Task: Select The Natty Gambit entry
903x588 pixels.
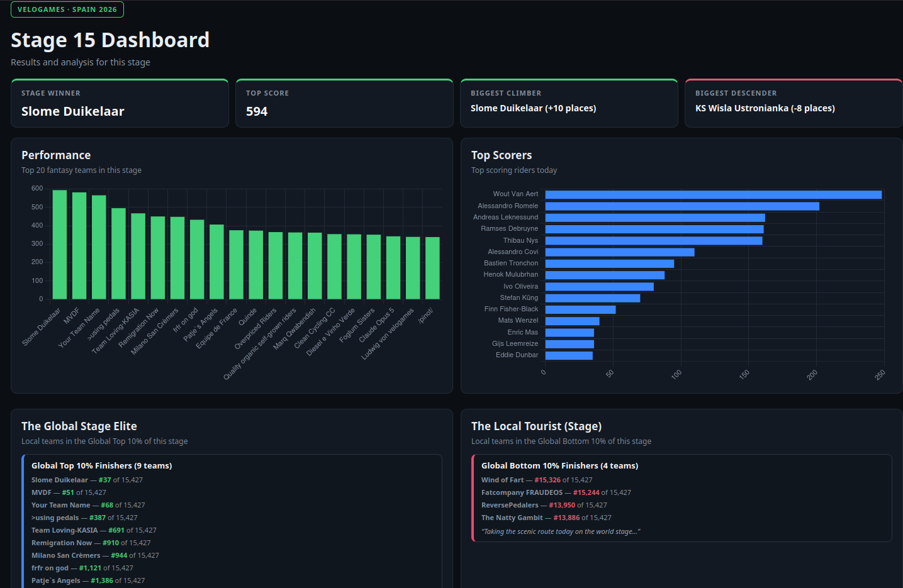Action: [546, 518]
